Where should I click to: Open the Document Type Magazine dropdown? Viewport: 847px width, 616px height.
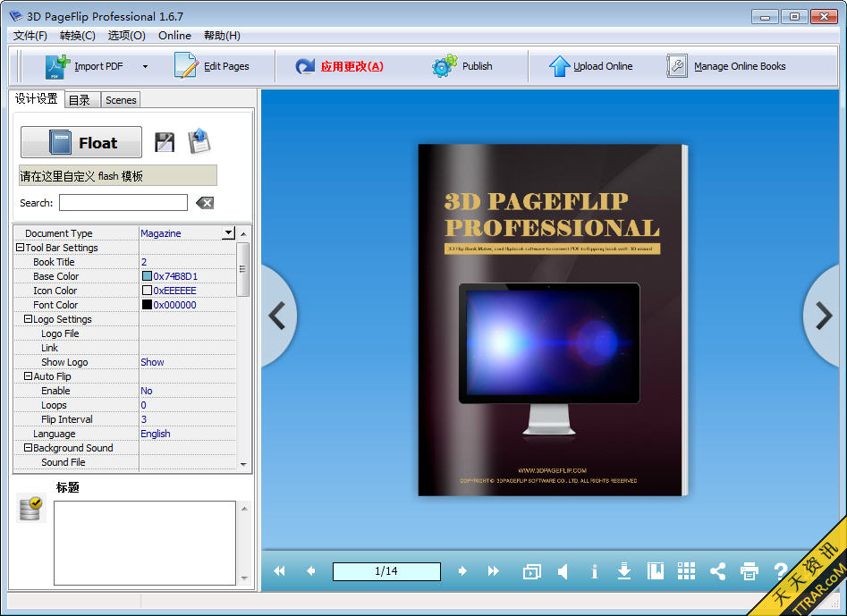point(228,233)
